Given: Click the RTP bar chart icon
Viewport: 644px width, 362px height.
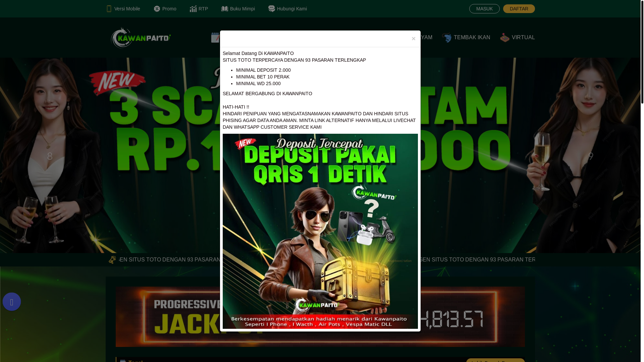Looking at the screenshot, I should coord(193,9).
